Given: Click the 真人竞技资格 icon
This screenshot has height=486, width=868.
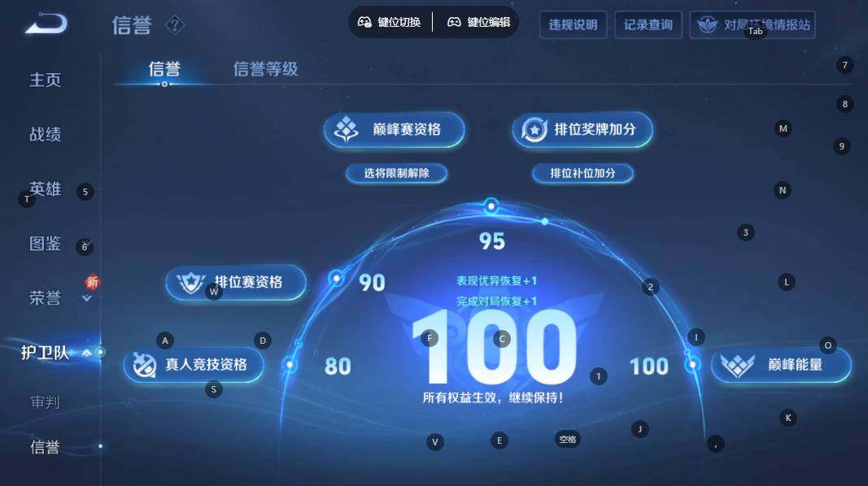Looking at the screenshot, I should [145, 365].
